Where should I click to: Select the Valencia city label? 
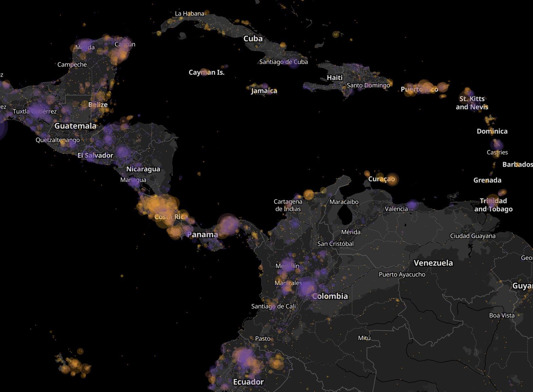396,209
